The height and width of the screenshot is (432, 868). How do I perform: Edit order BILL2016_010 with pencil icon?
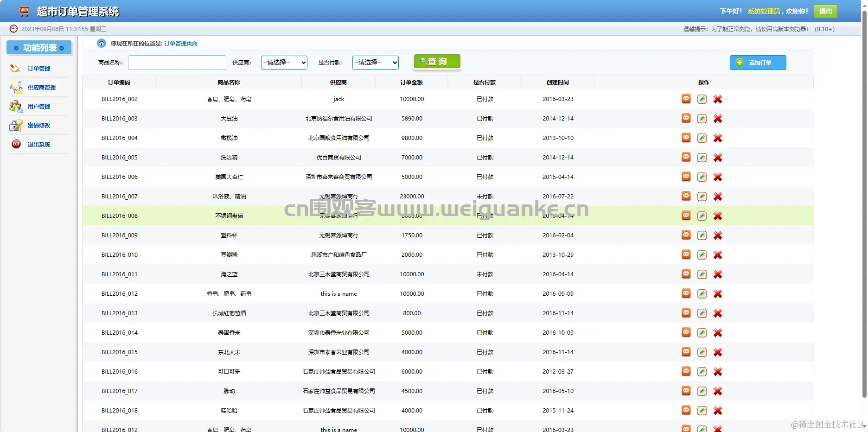(x=702, y=255)
